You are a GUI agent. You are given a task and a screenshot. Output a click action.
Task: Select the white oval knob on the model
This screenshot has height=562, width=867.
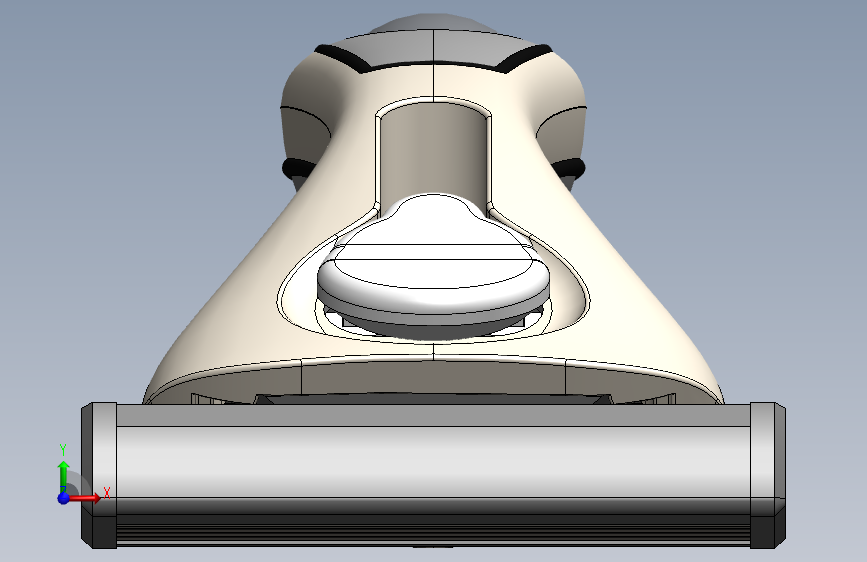(434, 266)
